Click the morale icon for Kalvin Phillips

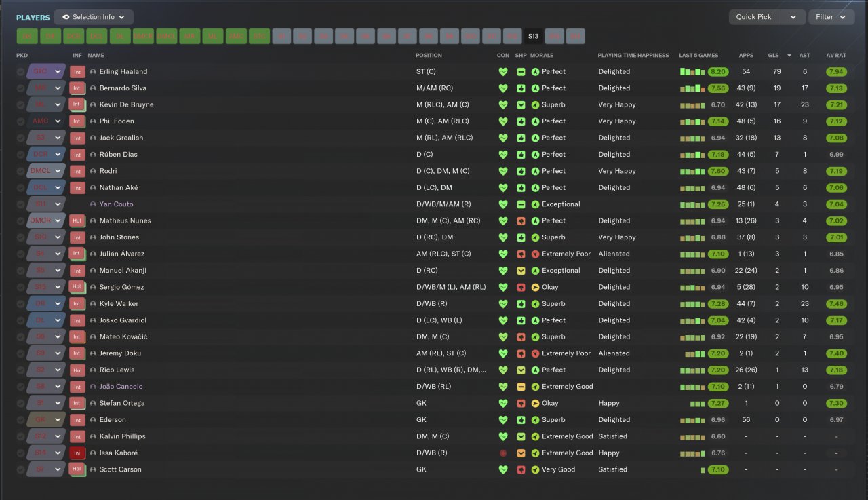click(536, 436)
